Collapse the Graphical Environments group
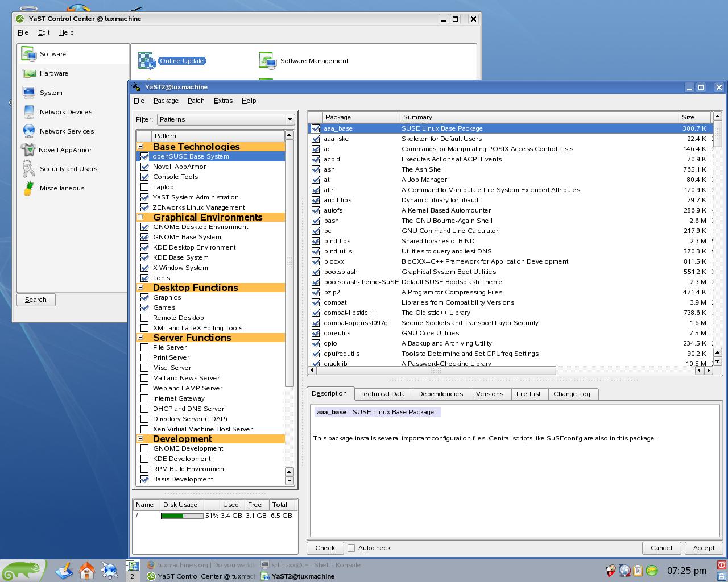The height and width of the screenshot is (582, 728). coord(140,217)
